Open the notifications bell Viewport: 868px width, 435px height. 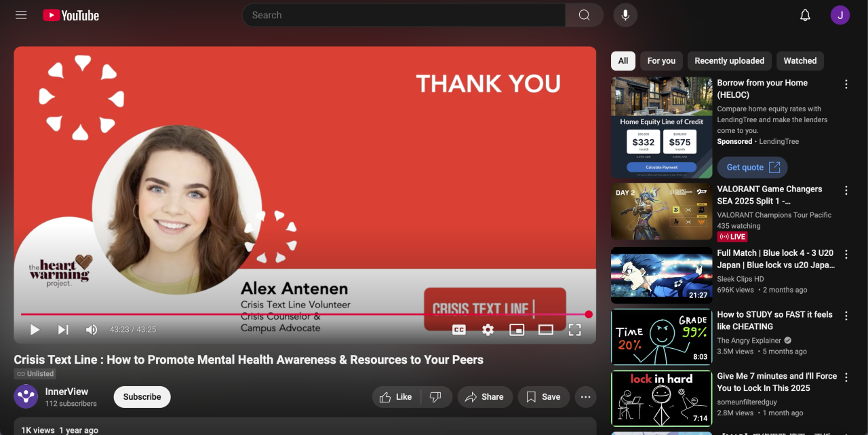point(805,15)
